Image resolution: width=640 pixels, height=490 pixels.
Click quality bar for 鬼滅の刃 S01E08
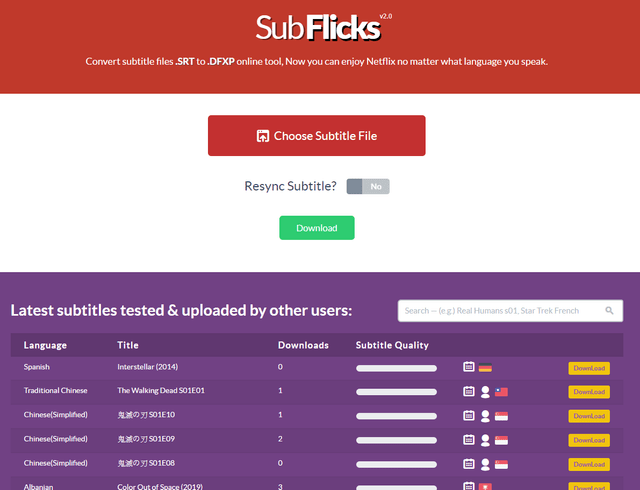396,464
